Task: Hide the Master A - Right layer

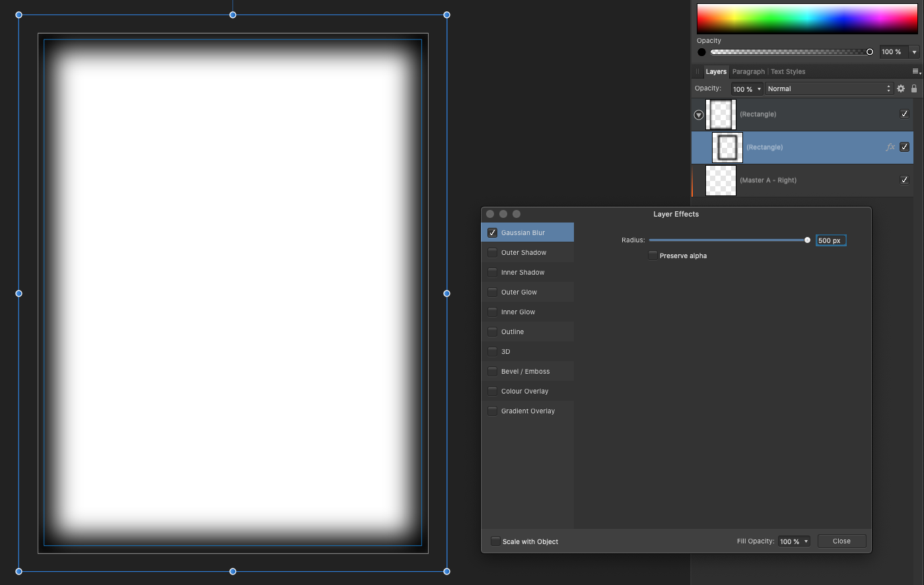Action: [904, 180]
